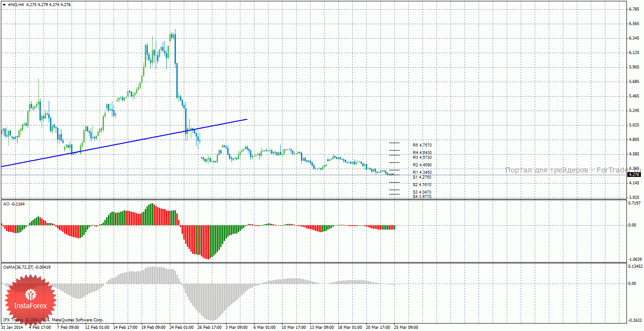Click the S2 4.1610 support label
The width and height of the screenshot is (644, 331).
click(x=422, y=185)
